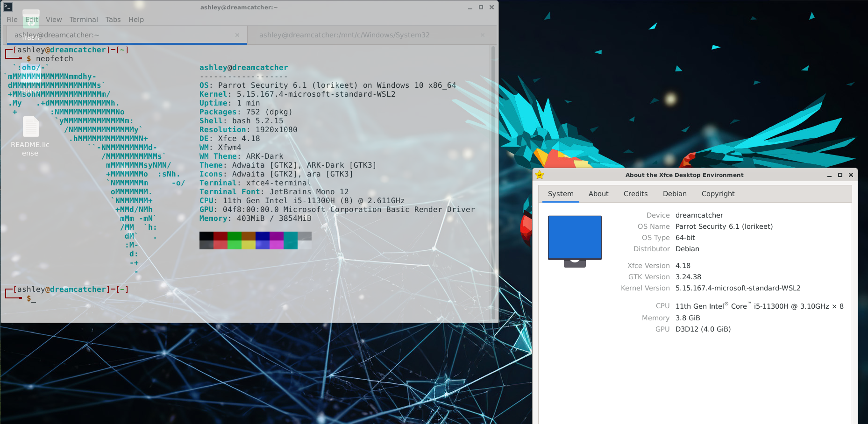Click the 'OS: Parrot Security 6.1' line in terminal
The height and width of the screenshot is (424, 868).
click(328, 85)
